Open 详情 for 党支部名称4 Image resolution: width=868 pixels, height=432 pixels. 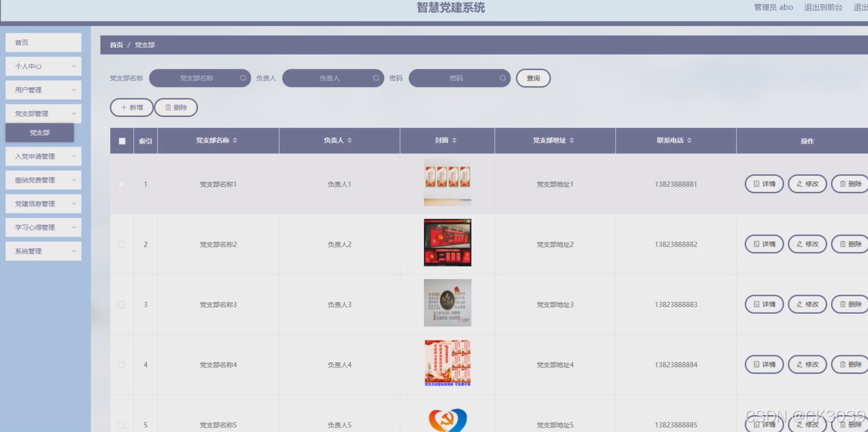764,364
